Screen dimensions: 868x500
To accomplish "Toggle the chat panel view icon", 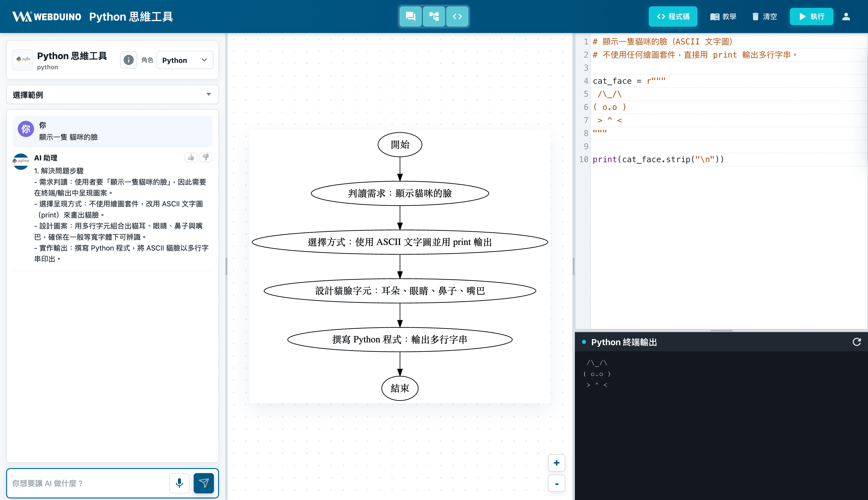I will (410, 16).
